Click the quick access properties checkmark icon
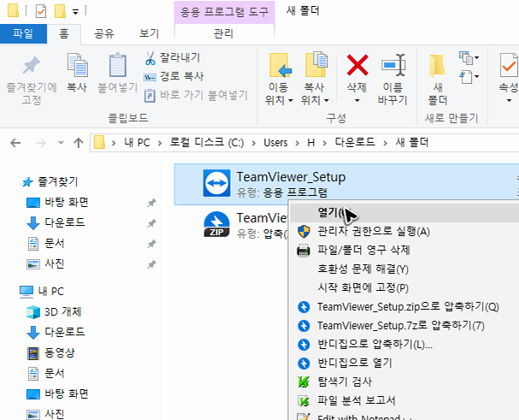519x420 pixels. [41, 11]
